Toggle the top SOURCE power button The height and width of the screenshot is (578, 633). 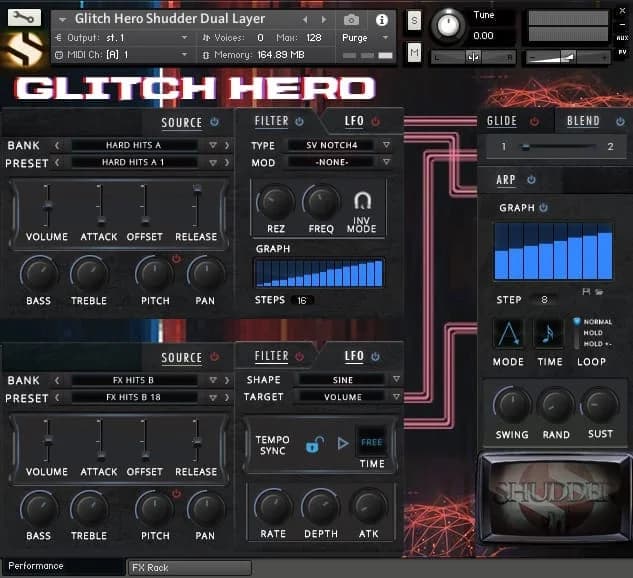click(215, 123)
